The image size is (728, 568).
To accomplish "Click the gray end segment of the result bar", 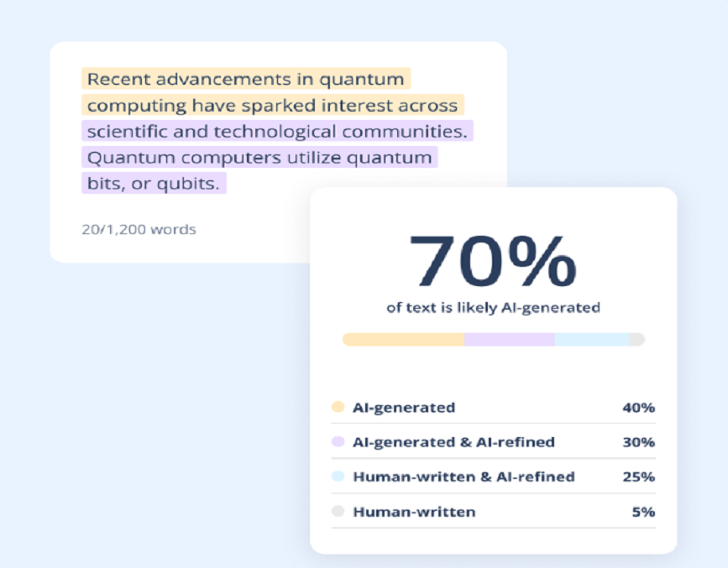I will coord(637,340).
